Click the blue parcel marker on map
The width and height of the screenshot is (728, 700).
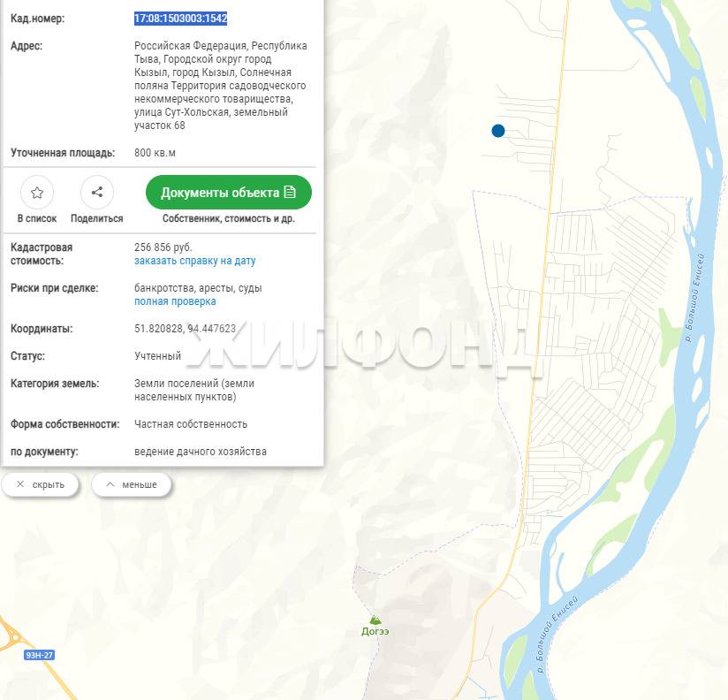pos(498,131)
